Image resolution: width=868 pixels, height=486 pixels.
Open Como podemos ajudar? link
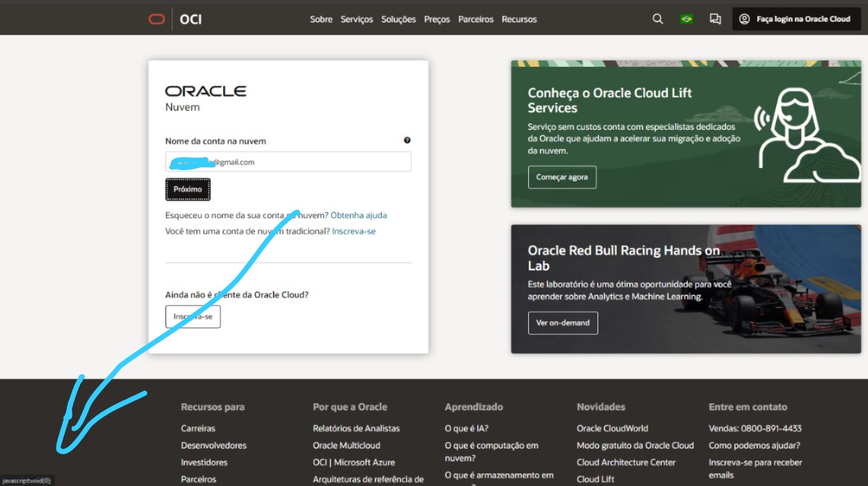click(755, 445)
